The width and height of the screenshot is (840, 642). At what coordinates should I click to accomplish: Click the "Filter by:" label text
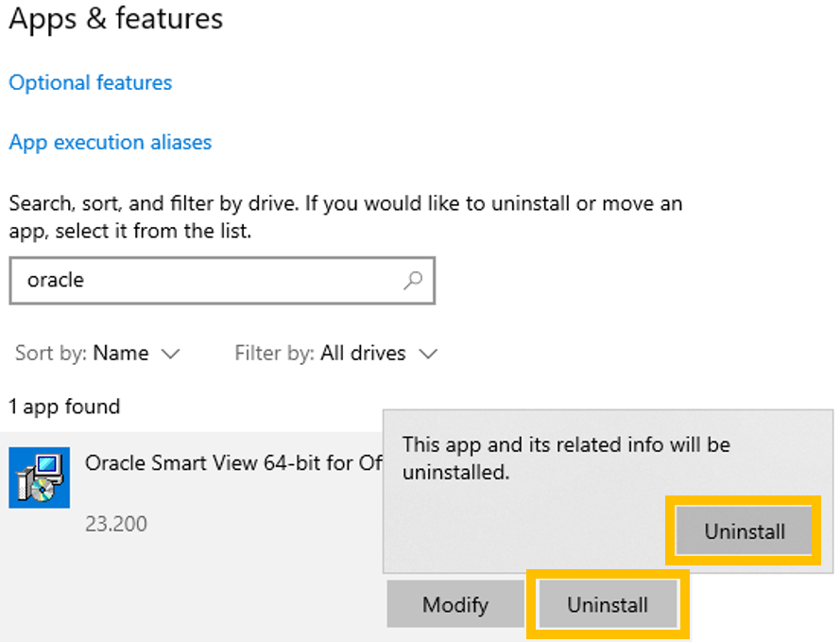[274, 354]
